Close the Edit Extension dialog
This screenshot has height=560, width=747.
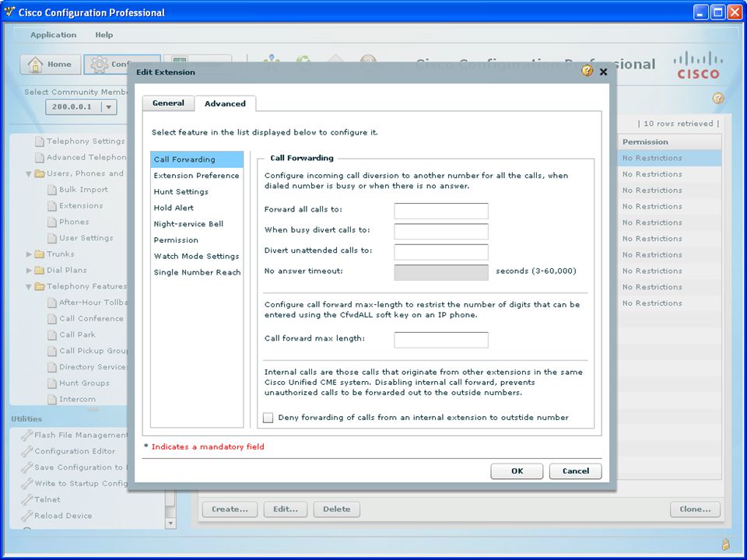pos(603,72)
